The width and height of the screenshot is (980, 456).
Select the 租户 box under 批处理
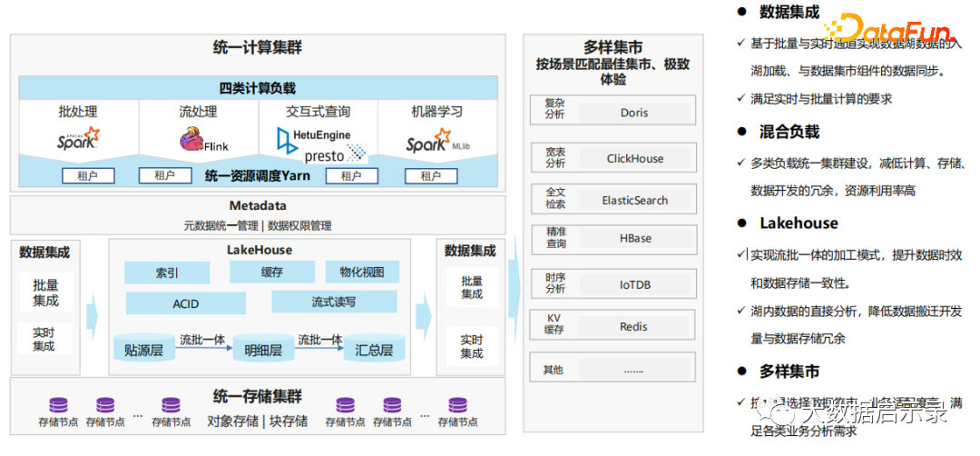coord(88,176)
